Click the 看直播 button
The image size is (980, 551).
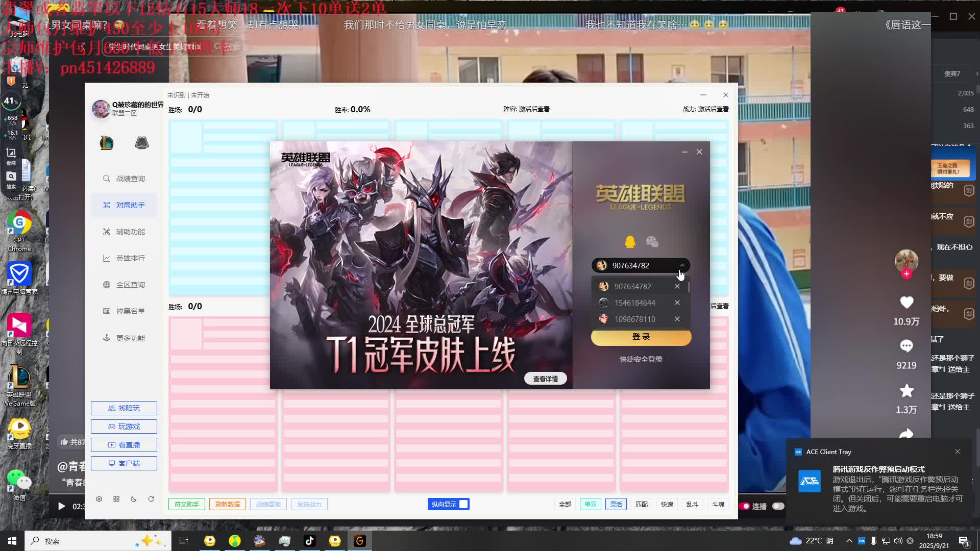124,445
